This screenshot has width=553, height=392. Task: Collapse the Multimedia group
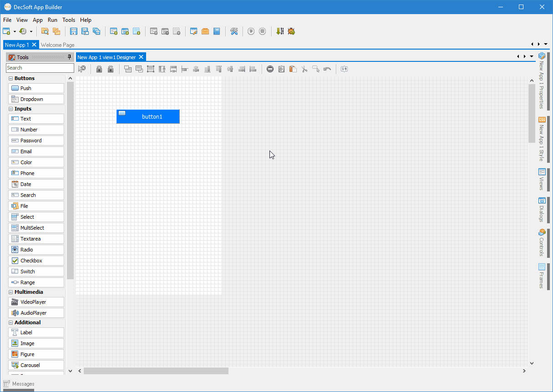(11, 292)
